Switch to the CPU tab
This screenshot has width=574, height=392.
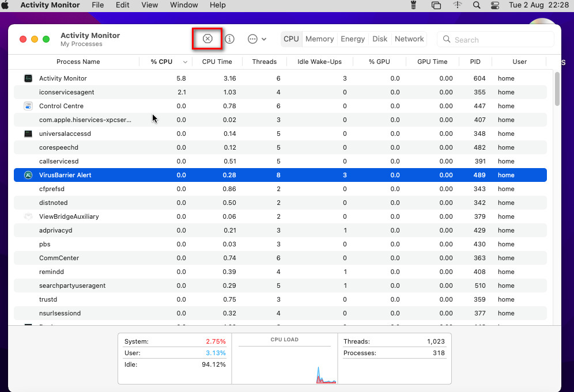pos(292,39)
